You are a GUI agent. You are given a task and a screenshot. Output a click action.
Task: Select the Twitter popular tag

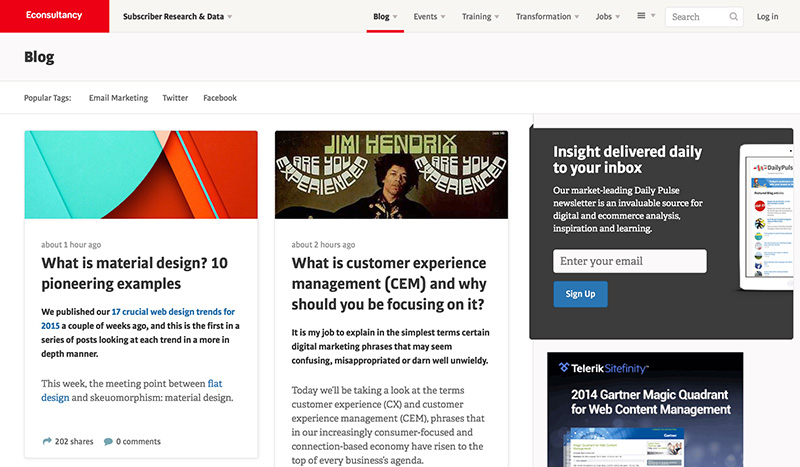click(x=175, y=98)
